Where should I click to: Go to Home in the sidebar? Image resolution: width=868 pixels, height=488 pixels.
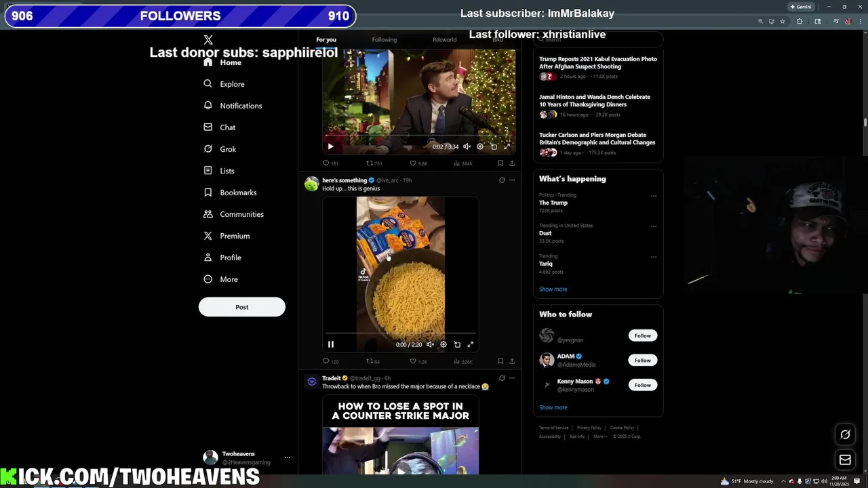222,62
